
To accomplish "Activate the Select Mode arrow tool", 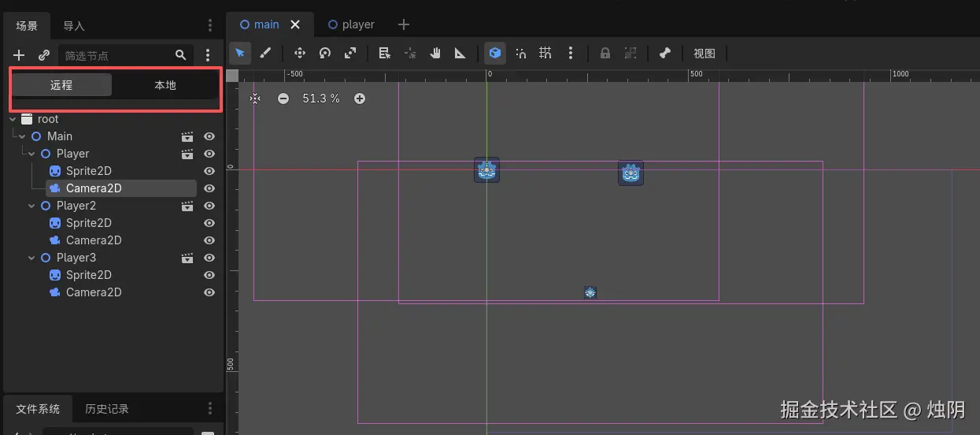I will [x=240, y=53].
